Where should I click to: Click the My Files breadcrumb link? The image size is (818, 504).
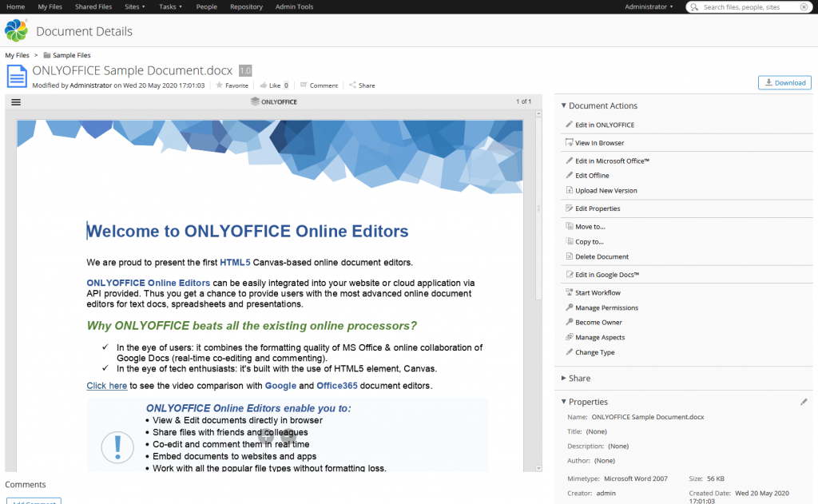click(x=18, y=55)
